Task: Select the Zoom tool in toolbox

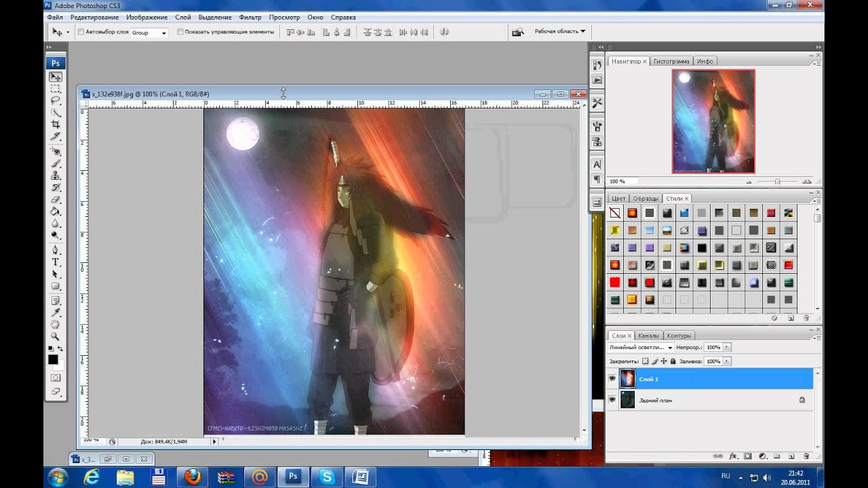Action: pyautogui.click(x=56, y=336)
